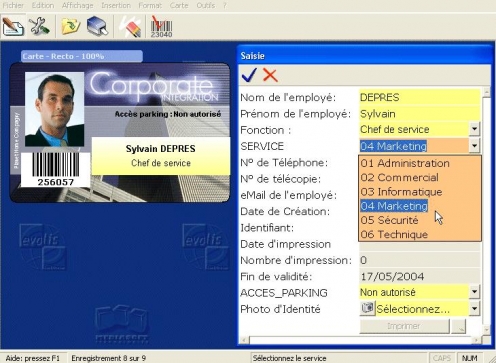Screen dimensions: 496x363
Task: Click Accès parking : Non autorisé text
Action: click(x=168, y=114)
